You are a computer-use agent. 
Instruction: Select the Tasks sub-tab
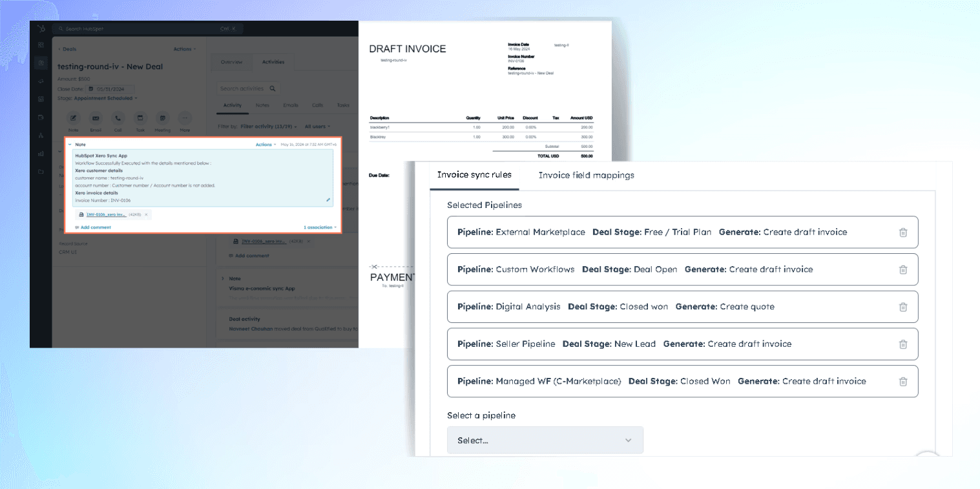342,105
